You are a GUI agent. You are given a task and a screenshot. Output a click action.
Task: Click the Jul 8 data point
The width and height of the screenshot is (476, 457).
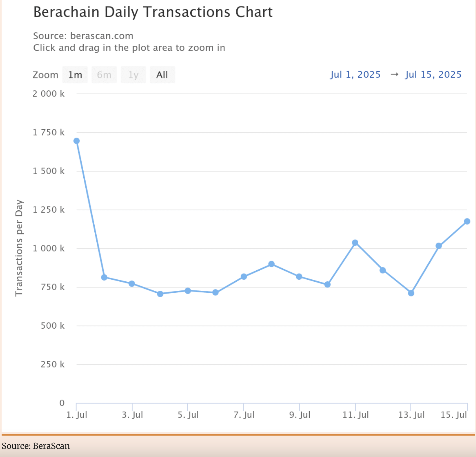271,264
